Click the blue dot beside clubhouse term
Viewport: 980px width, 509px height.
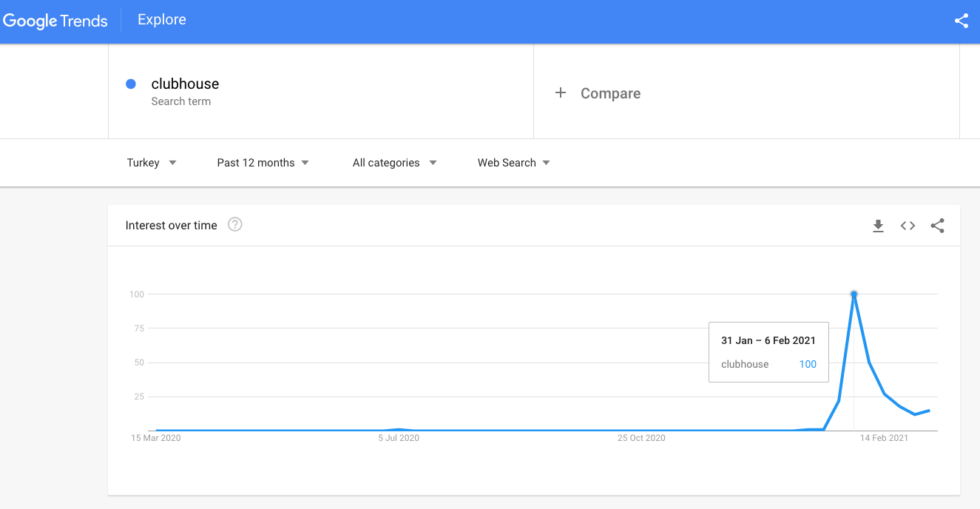click(x=131, y=84)
